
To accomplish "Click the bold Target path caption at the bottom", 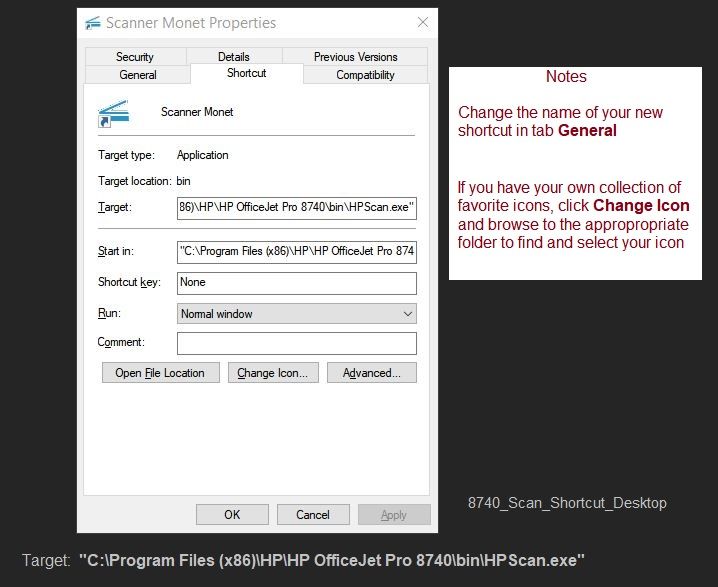I will [x=332, y=560].
